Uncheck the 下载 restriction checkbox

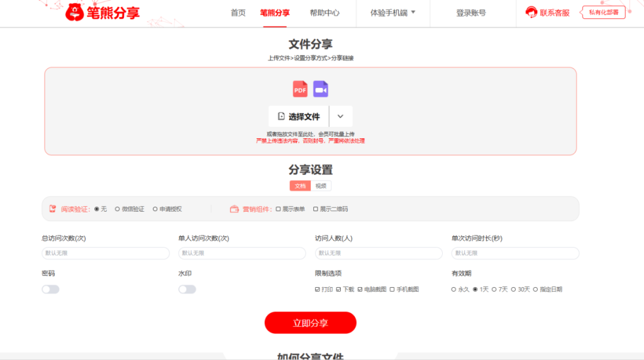point(338,290)
